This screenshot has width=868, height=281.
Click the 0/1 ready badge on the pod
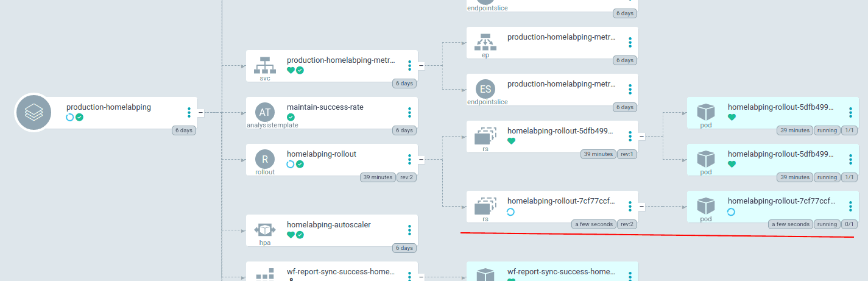click(x=849, y=224)
